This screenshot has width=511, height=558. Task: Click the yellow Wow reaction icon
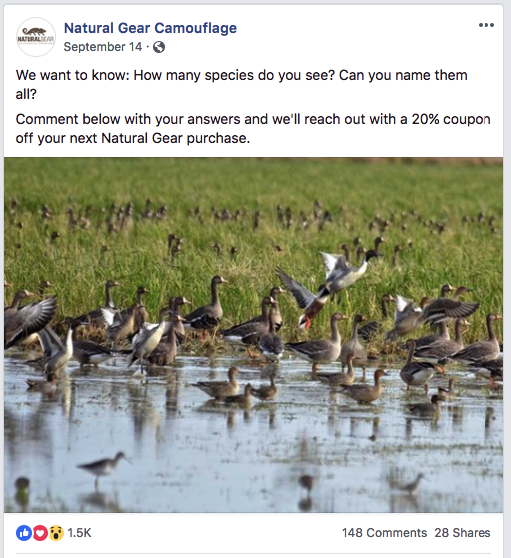pos(56,533)
